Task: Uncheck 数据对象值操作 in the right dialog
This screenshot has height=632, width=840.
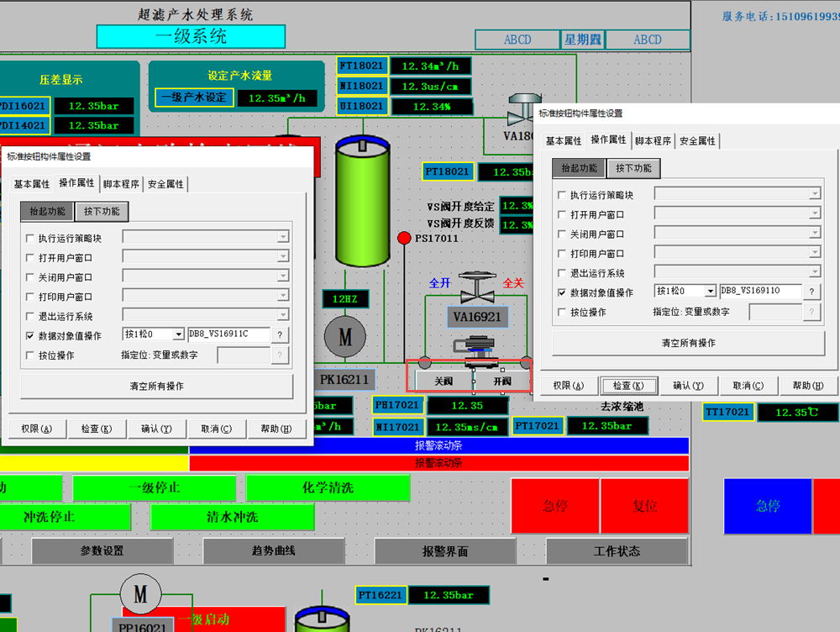Action: (562, 292)
